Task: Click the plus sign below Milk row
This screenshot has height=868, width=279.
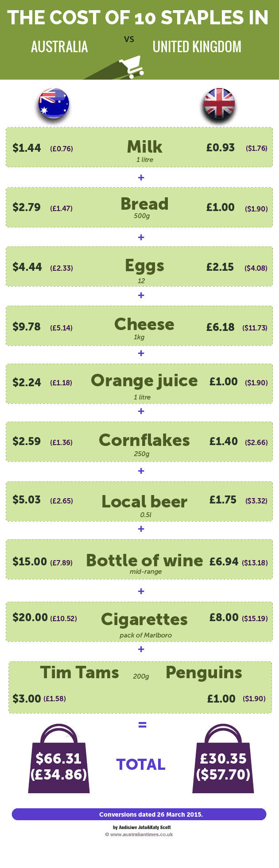Action: click(x=141, y=178)
